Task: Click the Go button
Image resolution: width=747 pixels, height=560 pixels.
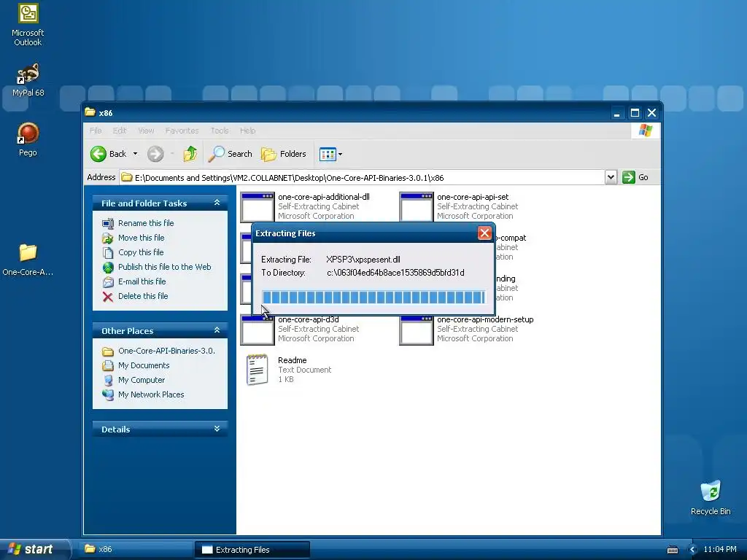Action: pyautogui.click(x=635, y=177)
